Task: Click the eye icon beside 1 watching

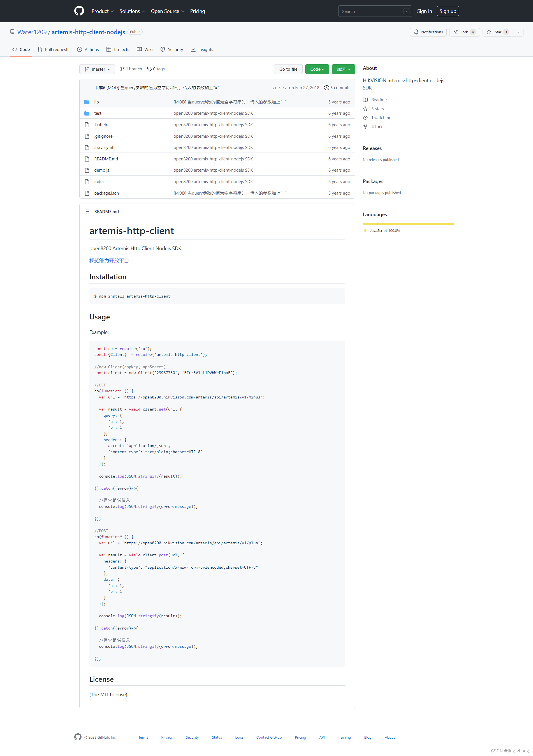Action: coord(365,117)
